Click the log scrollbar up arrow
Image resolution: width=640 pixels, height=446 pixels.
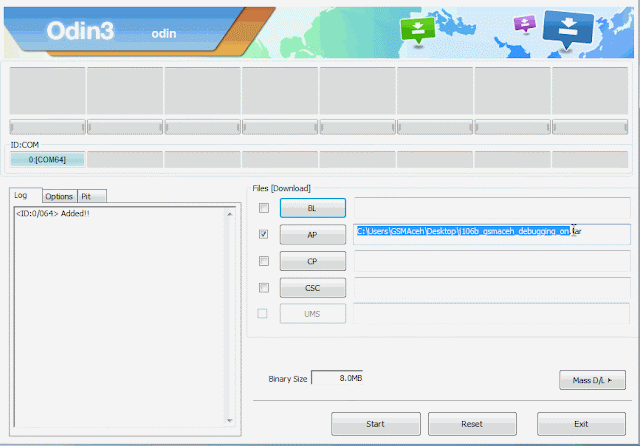[x=229, y=214]
